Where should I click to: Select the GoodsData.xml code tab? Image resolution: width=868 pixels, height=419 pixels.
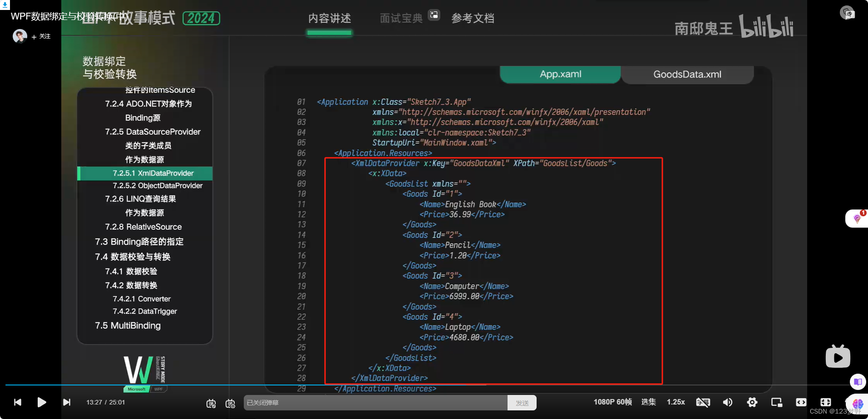tap(687, 74)
